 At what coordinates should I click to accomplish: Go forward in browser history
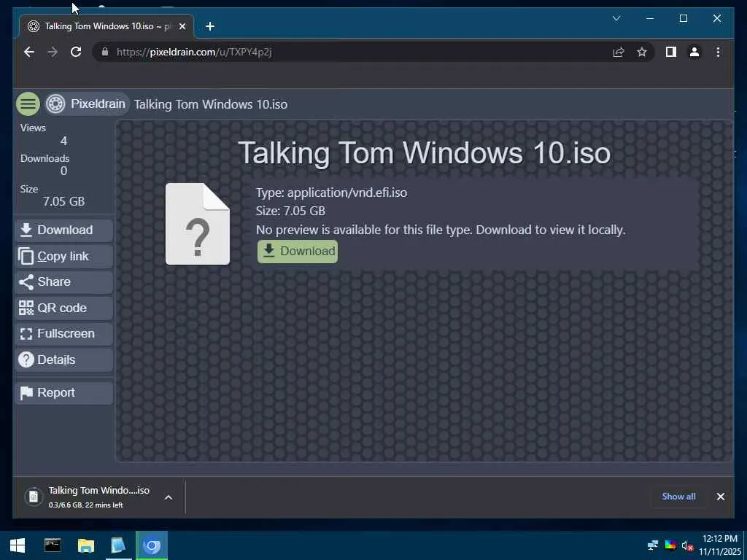53,52
